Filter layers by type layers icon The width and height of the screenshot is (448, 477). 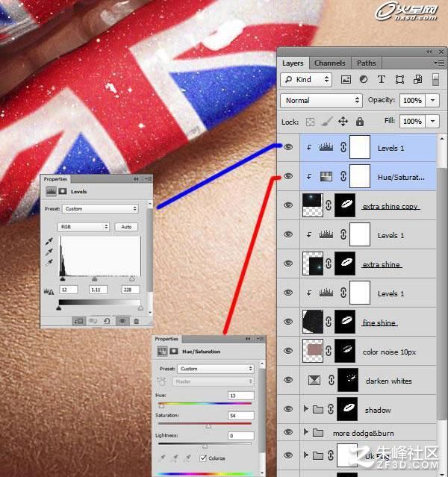381,80
